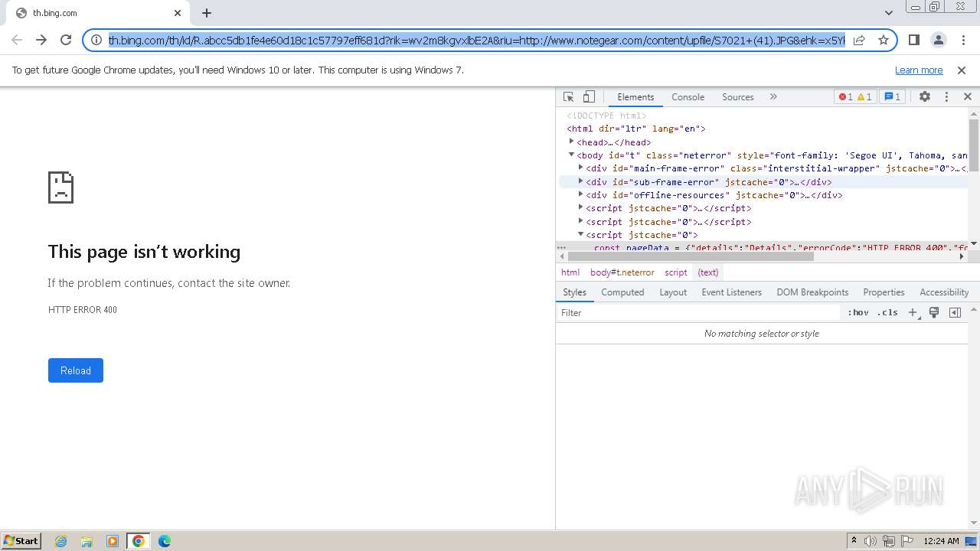
Task: Open the tab search dropdown arrow
Action: [x=888, y=13]
